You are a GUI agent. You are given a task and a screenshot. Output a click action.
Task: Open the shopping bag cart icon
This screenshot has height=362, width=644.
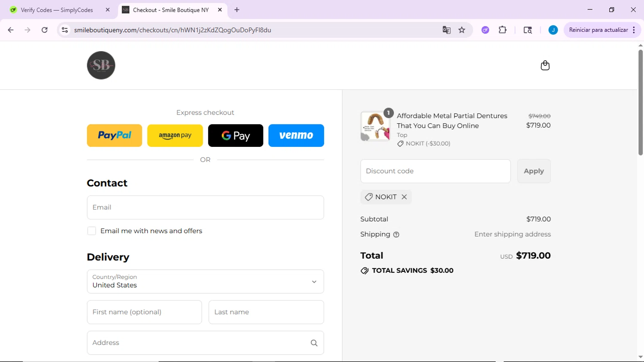545,65
